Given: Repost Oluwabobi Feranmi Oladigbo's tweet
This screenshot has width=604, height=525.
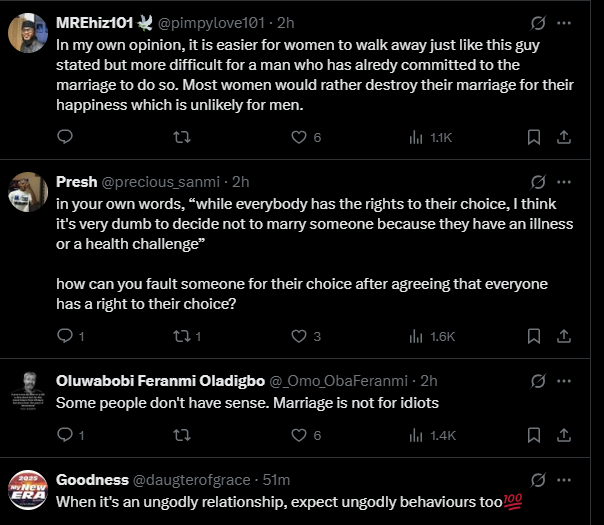Looking at the screenshot, I should 183,435.
